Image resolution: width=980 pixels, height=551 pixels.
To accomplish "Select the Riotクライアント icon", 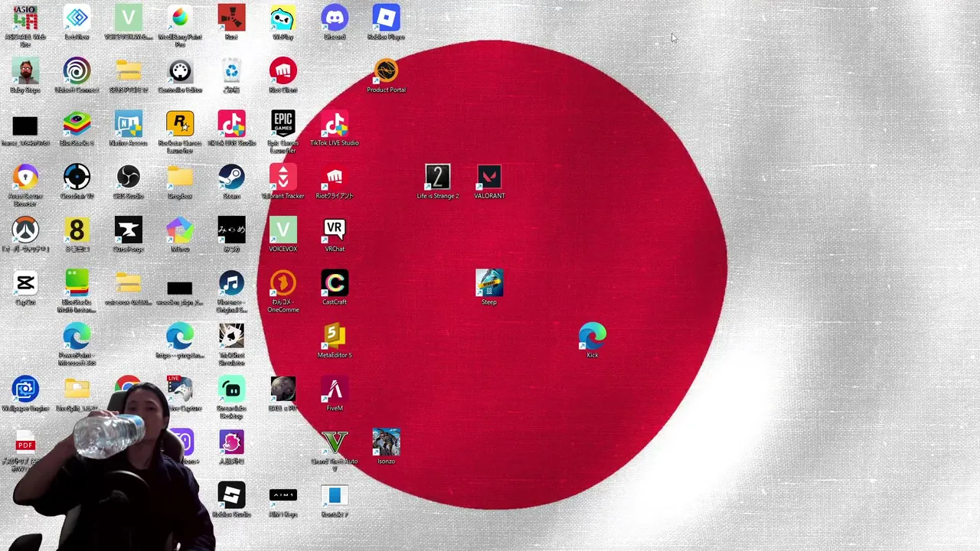I will (335, 178).
